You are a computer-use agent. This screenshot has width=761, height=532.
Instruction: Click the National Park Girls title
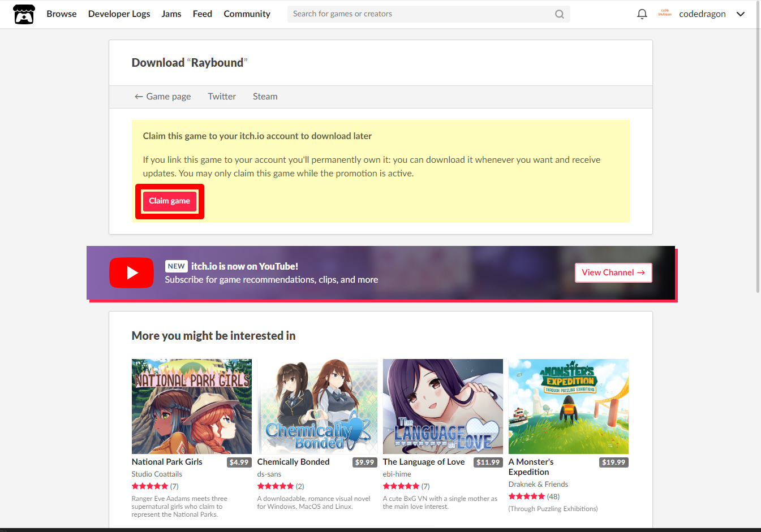(x=167, y=462)
